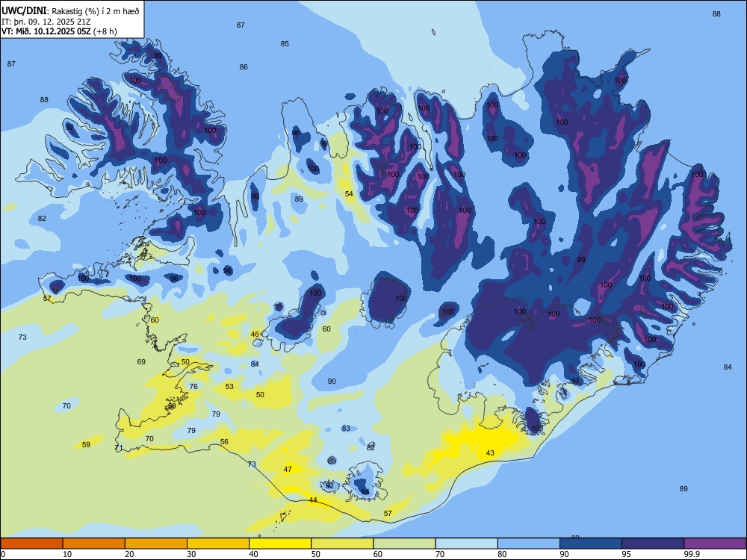Click the map value '47'
Viewport: 747px width, 560px height.
288,470
